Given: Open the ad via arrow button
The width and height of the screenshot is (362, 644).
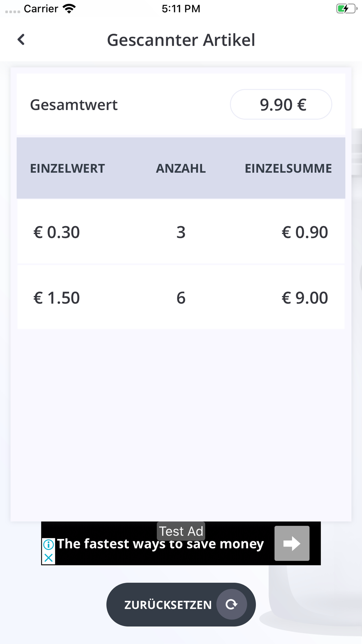Looking at the screenshot, I should [292, 543].
